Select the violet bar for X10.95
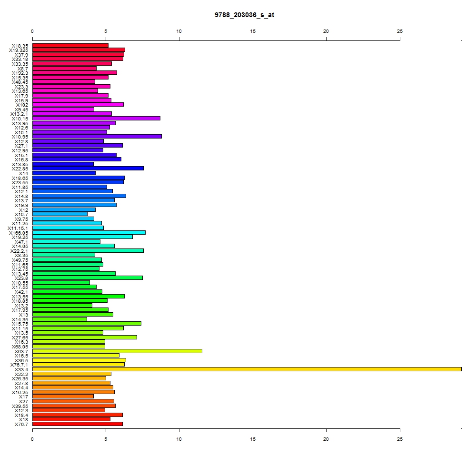The height and width of the screenshot is (476, 476). tap(97, 137)
